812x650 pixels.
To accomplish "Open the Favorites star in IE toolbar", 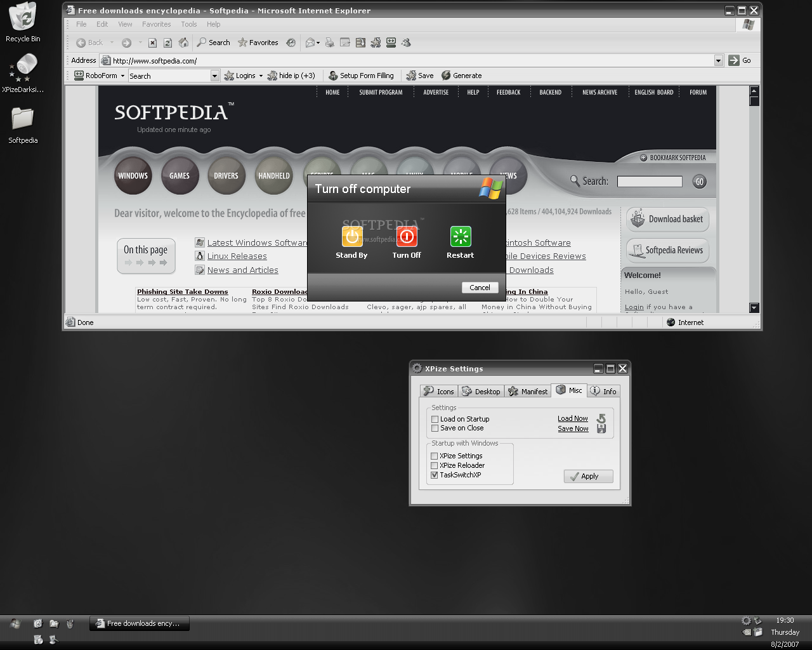I will (258, 43).
